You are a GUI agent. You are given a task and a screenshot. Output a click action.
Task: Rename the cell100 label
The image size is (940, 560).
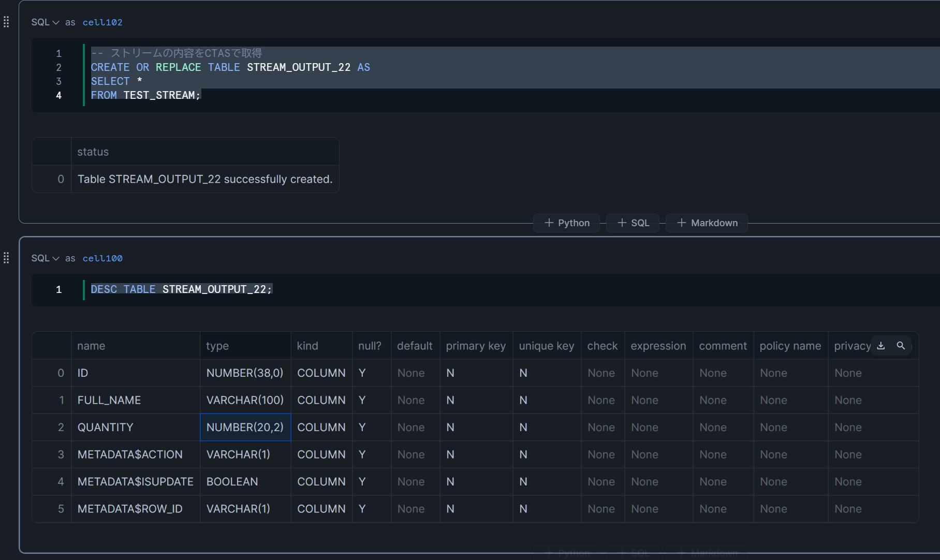pyautogui.click(x=102, y=258)
